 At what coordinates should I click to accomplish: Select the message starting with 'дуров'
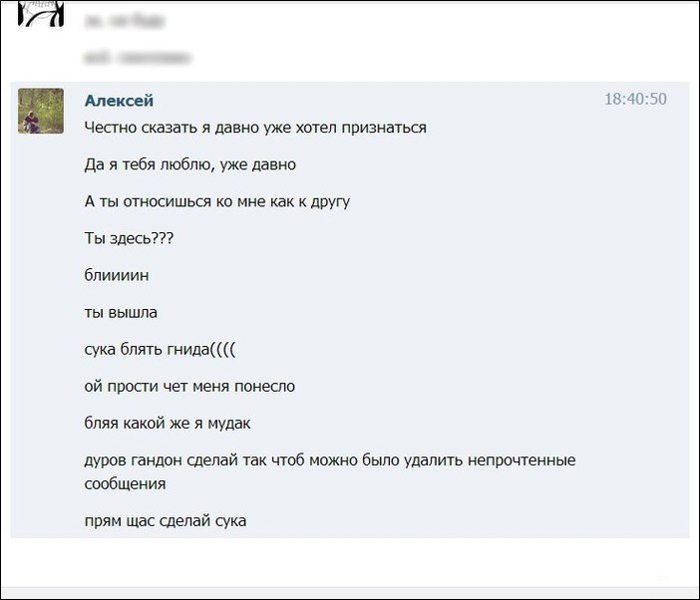(x=330, y=472)
